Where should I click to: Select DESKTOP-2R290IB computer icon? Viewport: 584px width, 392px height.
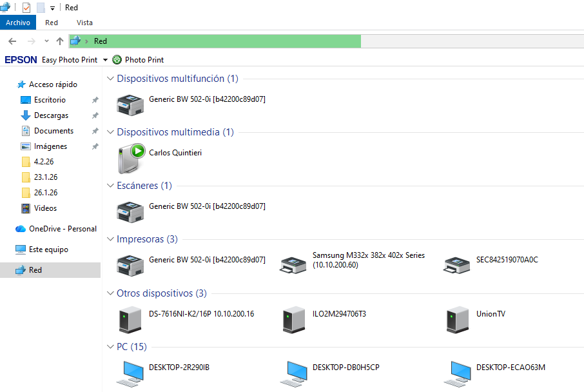[x=130, y=374]
